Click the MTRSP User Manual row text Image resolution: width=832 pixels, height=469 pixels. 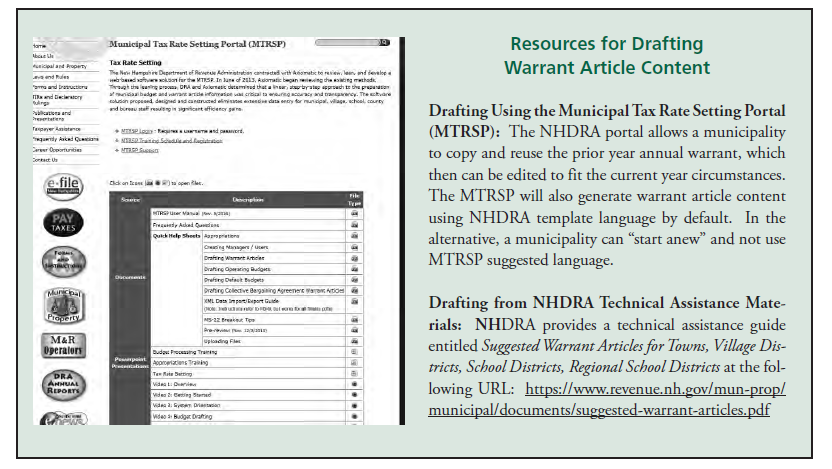click(x=192, y=213)
